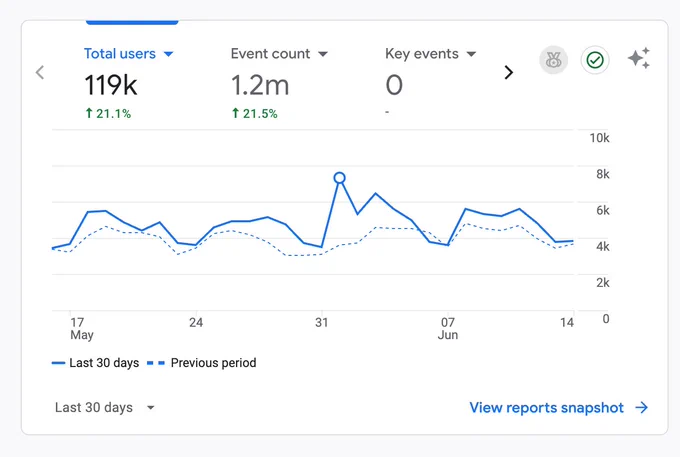Open the Last 30 days date range dropdown
Screen dimensions: 680x457
105,408
